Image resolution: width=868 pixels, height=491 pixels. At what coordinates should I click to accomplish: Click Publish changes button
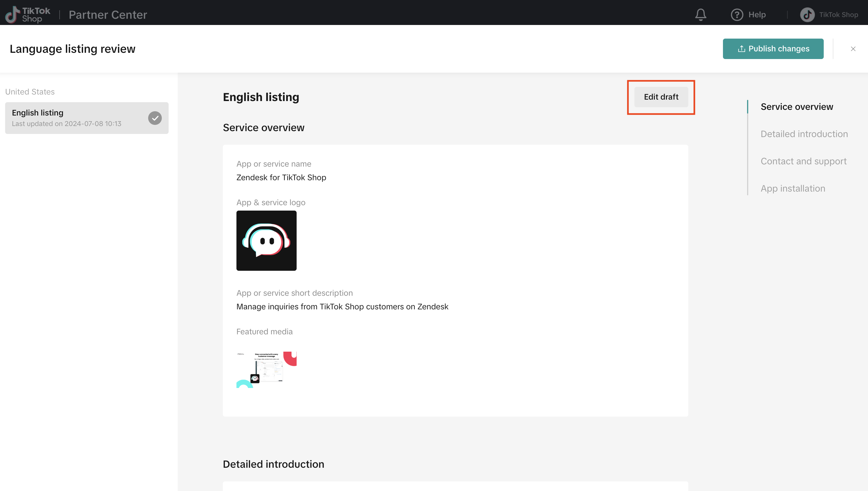click(773, 49)
